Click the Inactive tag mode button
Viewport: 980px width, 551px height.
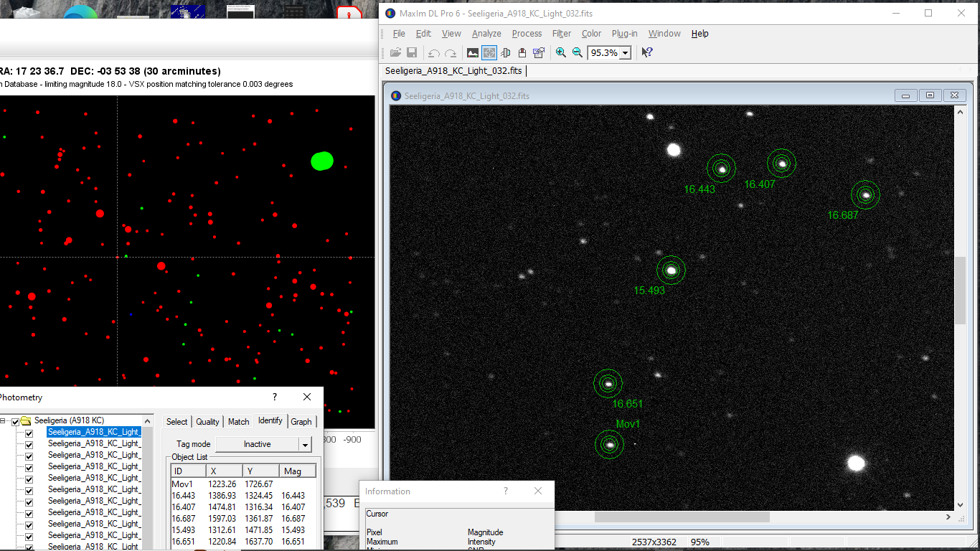pyautogui.click(x=257, y=444)
